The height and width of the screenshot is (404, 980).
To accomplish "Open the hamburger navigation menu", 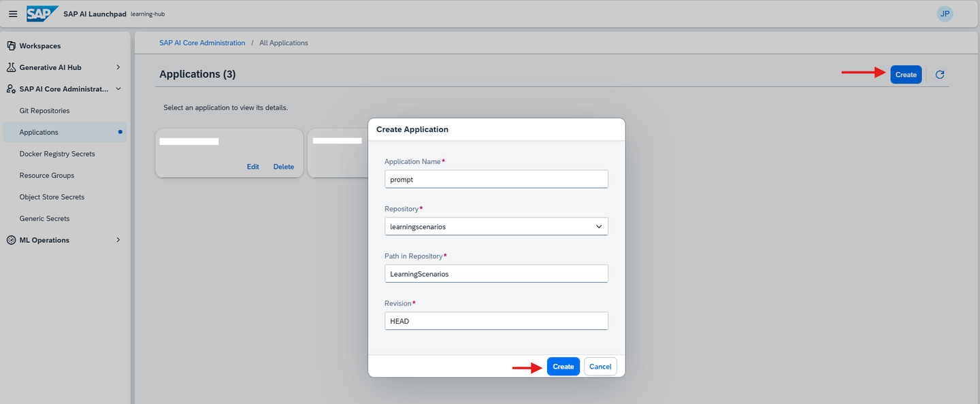I will [x=13, y=14].
